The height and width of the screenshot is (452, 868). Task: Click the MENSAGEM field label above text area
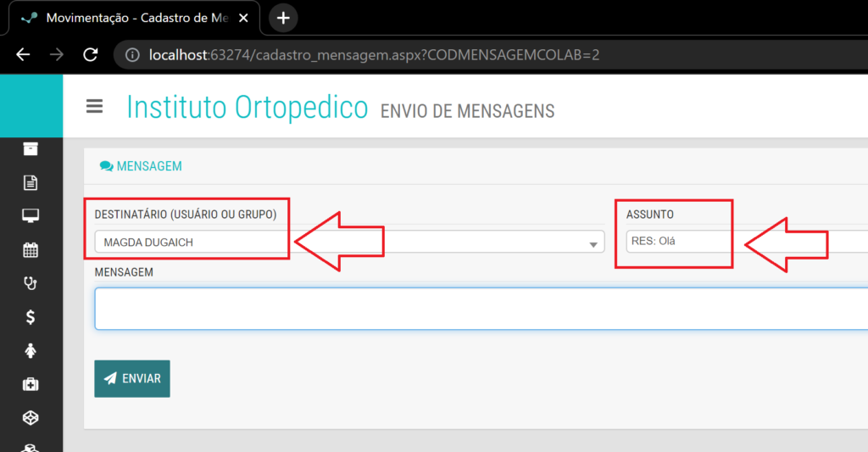[x=124, y=272]
